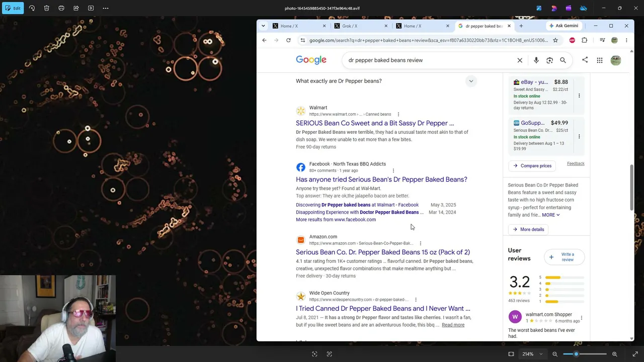The image size is (644, 362).
Task: Open the Photos 'See more' ellipsis menu
Action: tap(106, 8)
